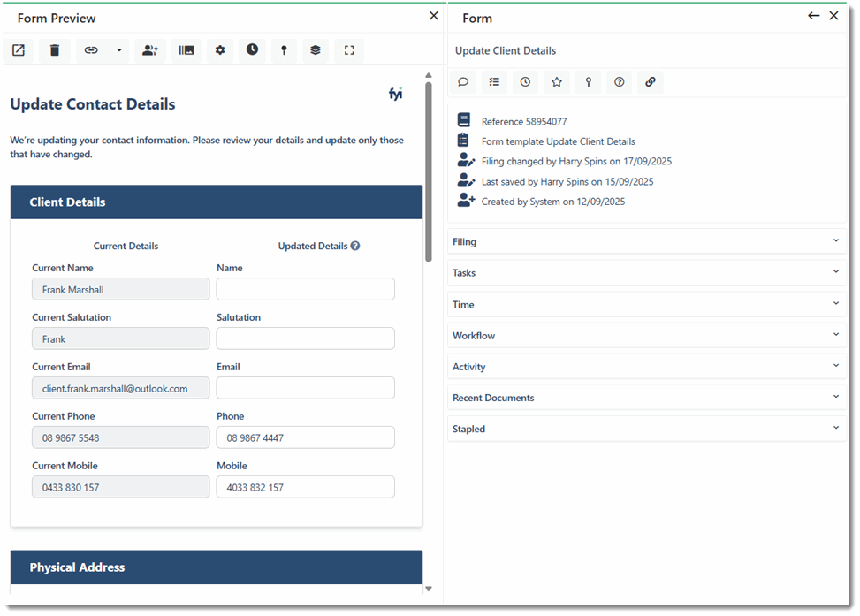Viewport: 860px width, 616px height.
Task: Click the Physical Address section header
Action: pos(217,567)
